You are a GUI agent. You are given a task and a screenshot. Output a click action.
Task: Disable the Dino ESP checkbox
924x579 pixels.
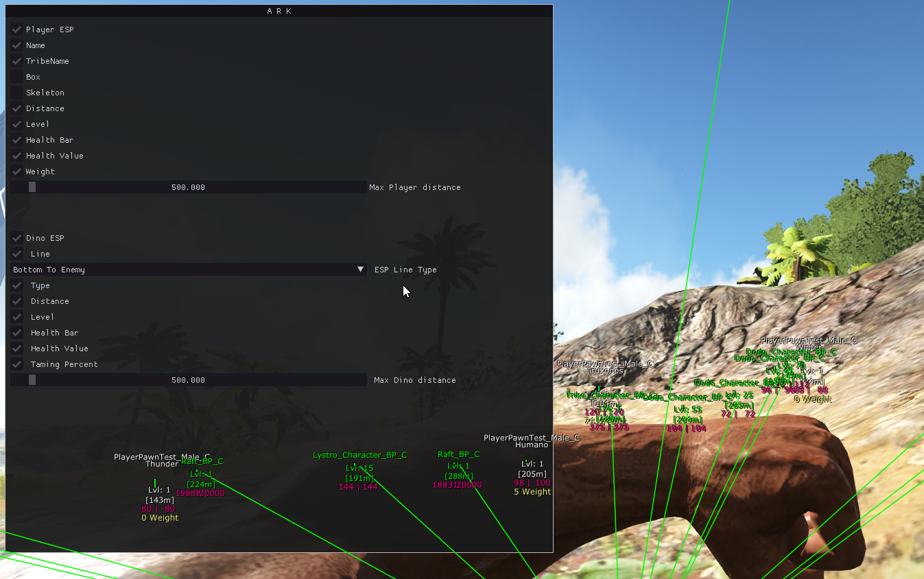tap(17, 238)
